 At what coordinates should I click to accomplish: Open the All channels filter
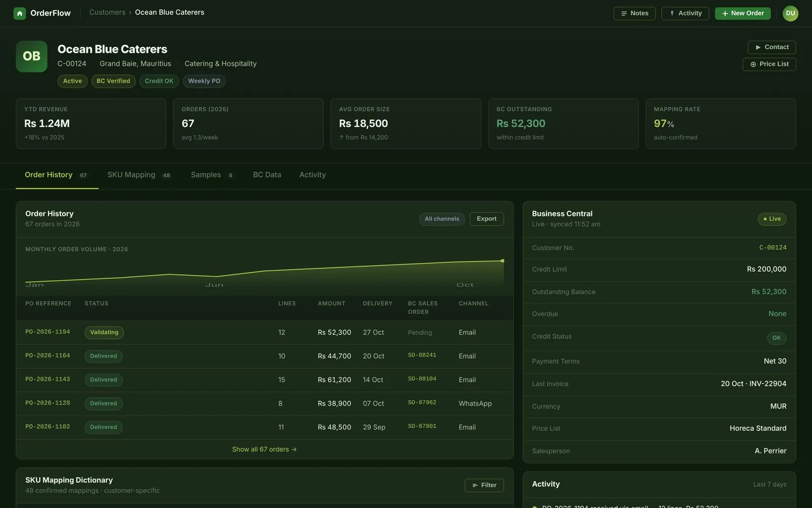pyautogui.click(x=442, y=219)
